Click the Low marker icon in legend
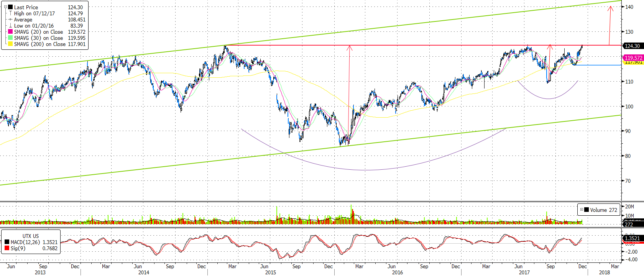 pos(10,25)
